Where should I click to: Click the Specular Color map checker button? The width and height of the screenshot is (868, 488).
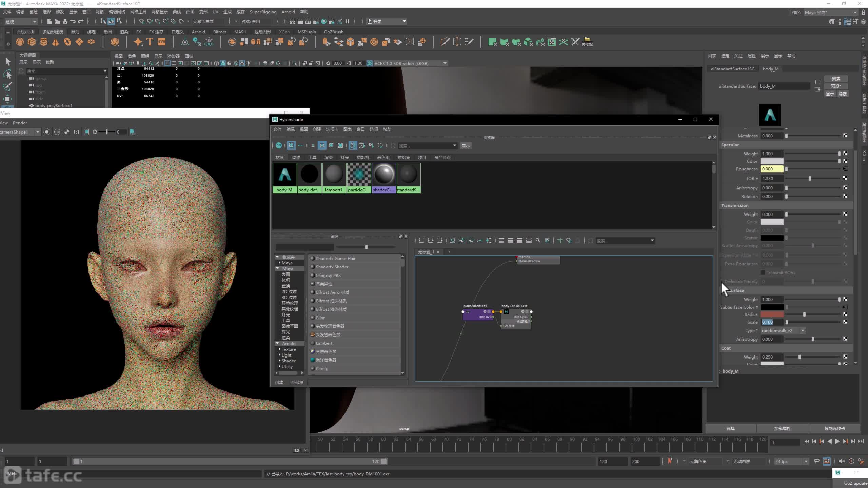click(845, 161)
